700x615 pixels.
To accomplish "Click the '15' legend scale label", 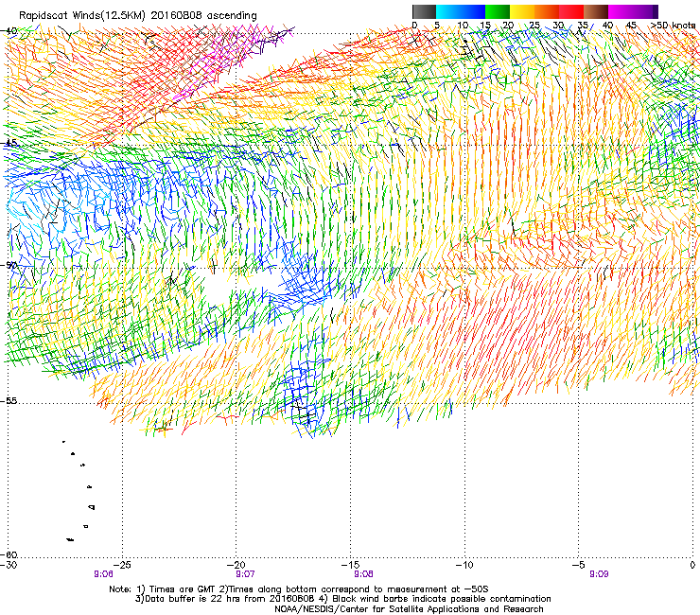I will (x=485, y=26).
